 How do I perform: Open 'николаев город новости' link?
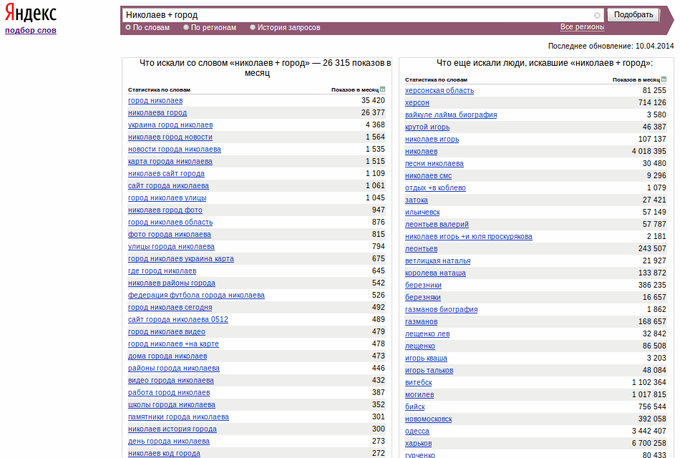tap(170, 137)
